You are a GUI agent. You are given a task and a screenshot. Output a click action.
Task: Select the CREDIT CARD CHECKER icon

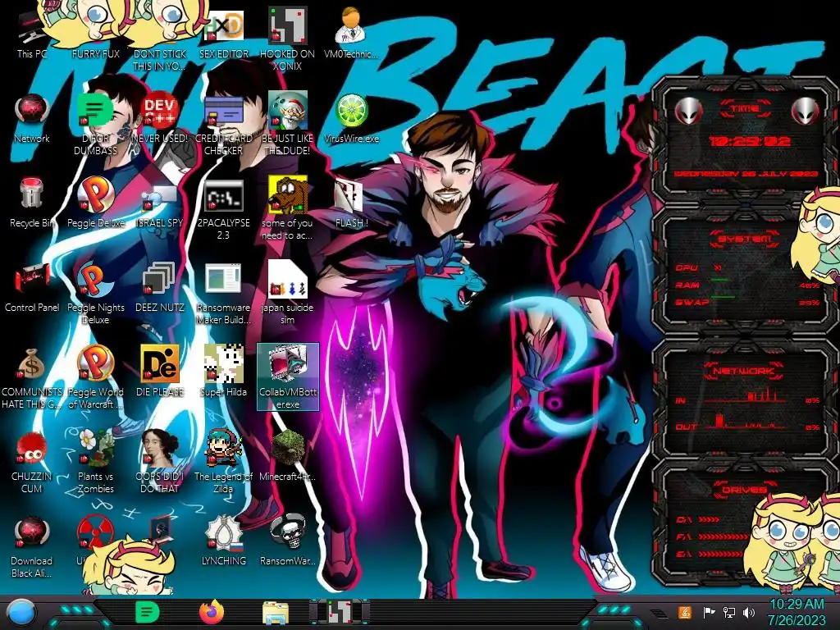pos(223,125)
